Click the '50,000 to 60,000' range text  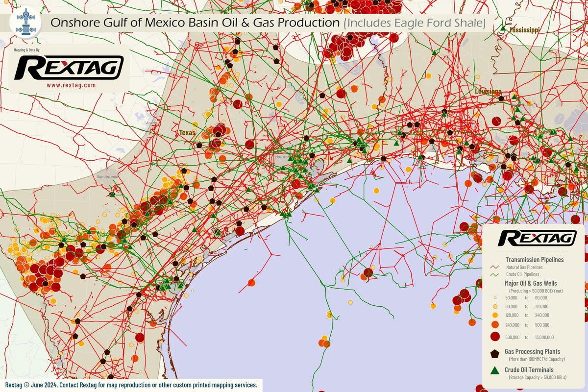[x=526, y=298]
